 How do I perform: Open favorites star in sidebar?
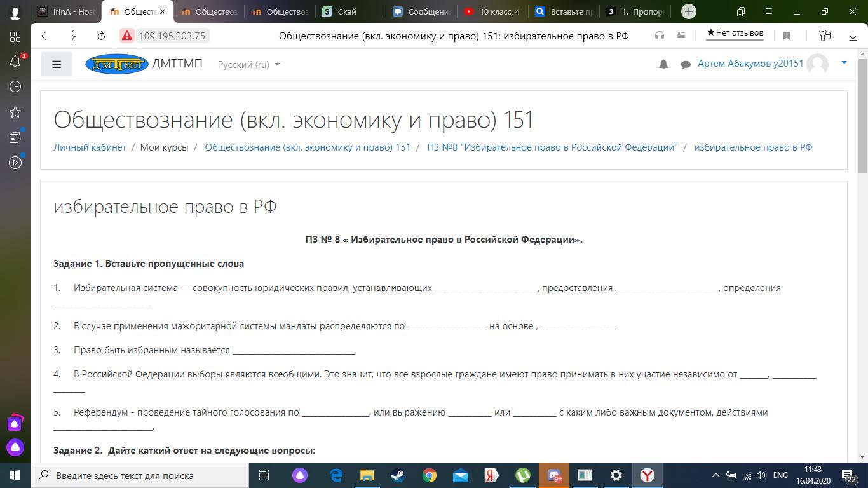pyautogui.click(x=15, y=112)
